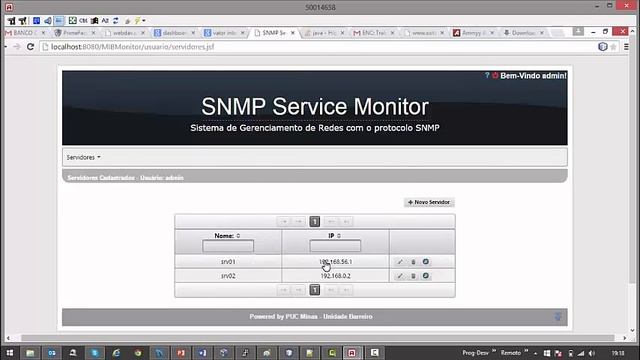Show hidden system tray icons arrow

[536, 353]
